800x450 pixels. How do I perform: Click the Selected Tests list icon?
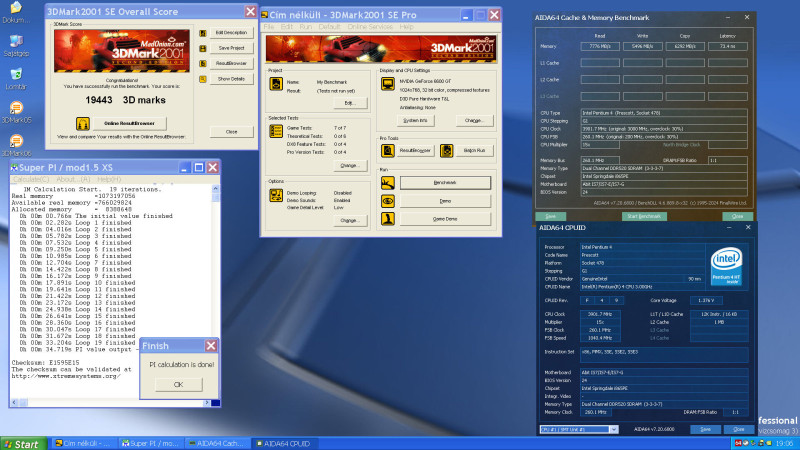[x=276, y=132]
